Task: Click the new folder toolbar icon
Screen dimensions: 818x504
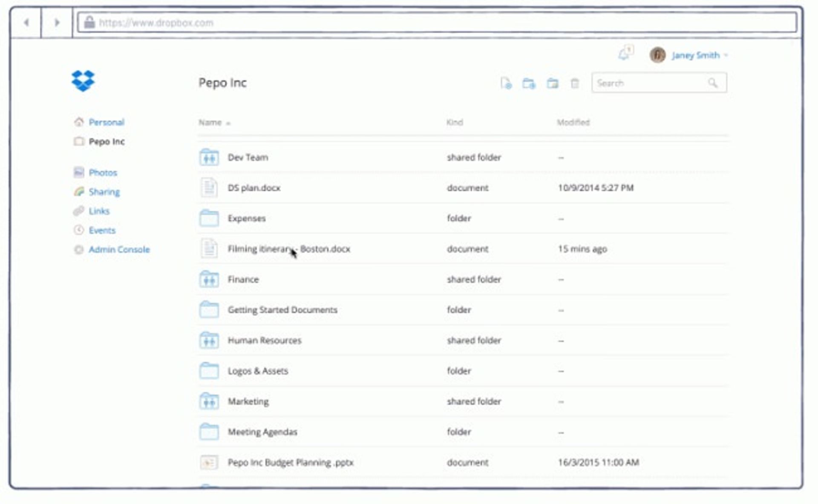Action: pyautogui.click(x=529, y=83)
